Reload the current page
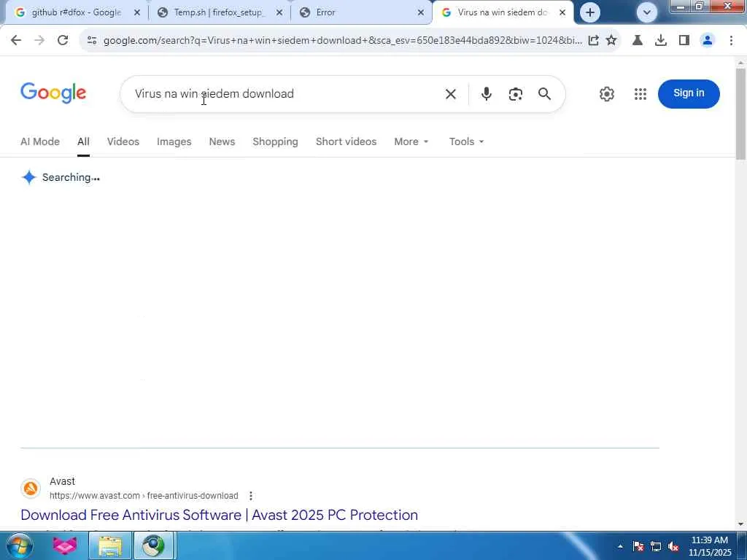 coord(63,41)
